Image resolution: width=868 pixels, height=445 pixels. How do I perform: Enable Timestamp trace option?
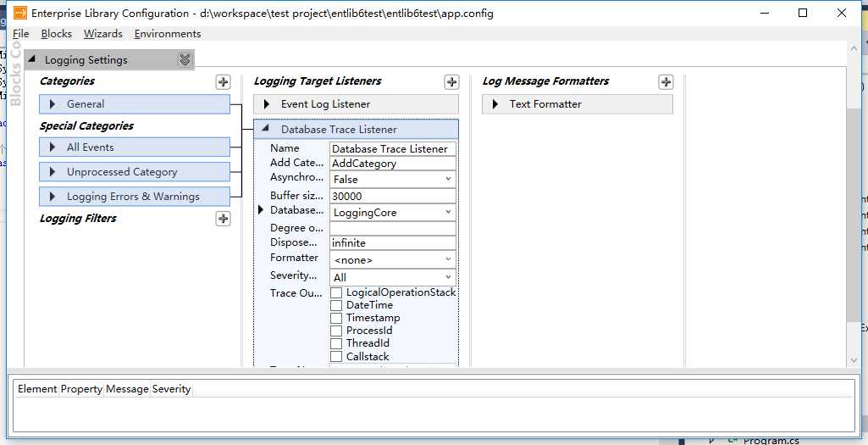click(336, 318)
